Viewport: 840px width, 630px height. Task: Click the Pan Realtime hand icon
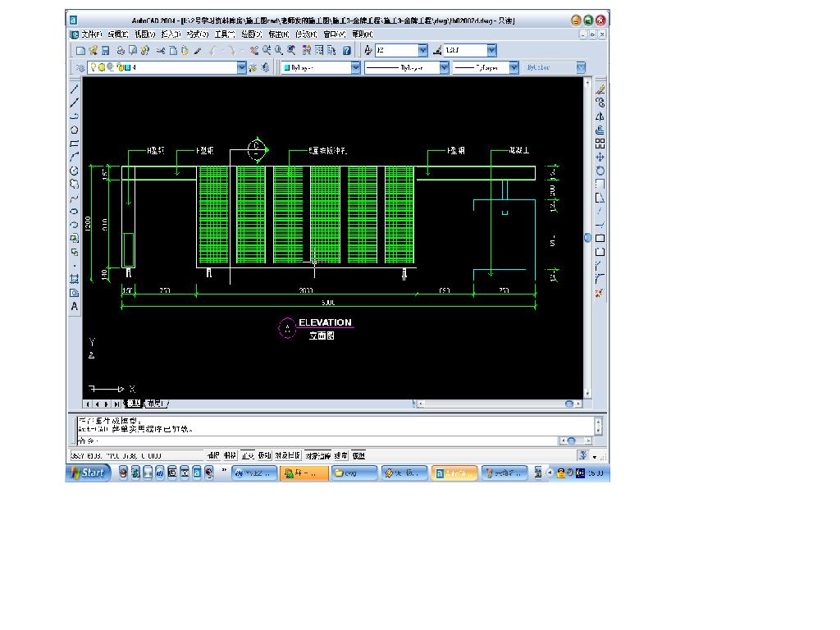pyautogui.click(x=254, y=50)
